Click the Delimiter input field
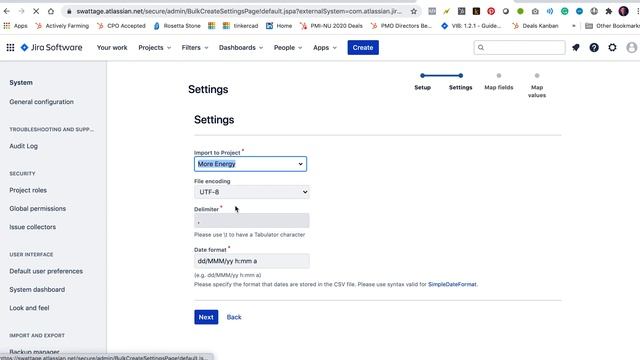640x360 pixels. (x=251, y=221)
